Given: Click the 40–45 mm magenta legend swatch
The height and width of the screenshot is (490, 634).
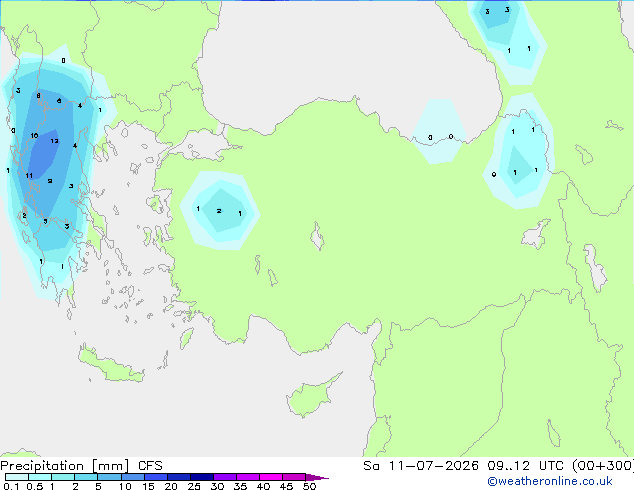Looking at the screenshot, I should [271, 477].
